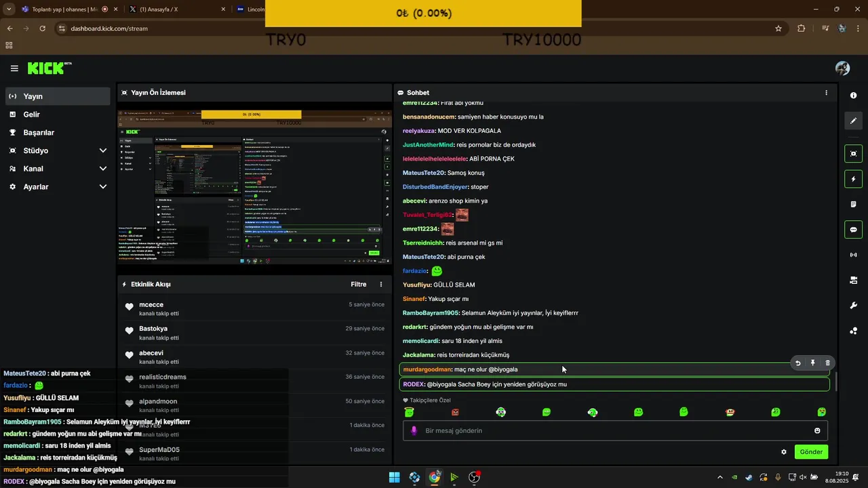Screen dimensions: 868x488
Task: Click the green lightning bolt icon in right toolbar
Action: tap(854, 179)
